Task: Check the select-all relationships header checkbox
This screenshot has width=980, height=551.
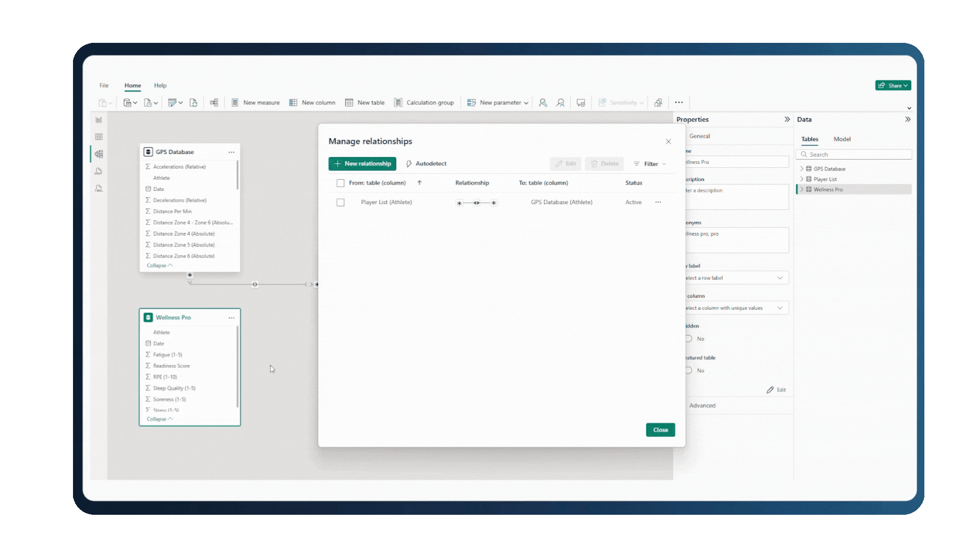Action: point(340,183)
